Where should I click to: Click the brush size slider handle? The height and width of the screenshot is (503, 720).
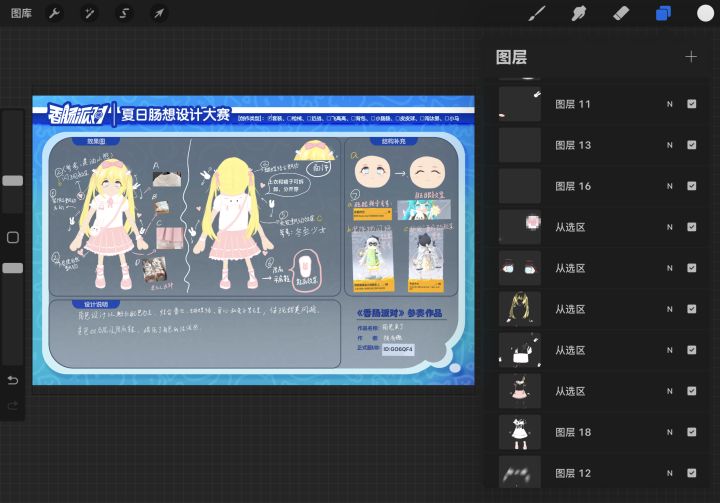pos(13,181)
